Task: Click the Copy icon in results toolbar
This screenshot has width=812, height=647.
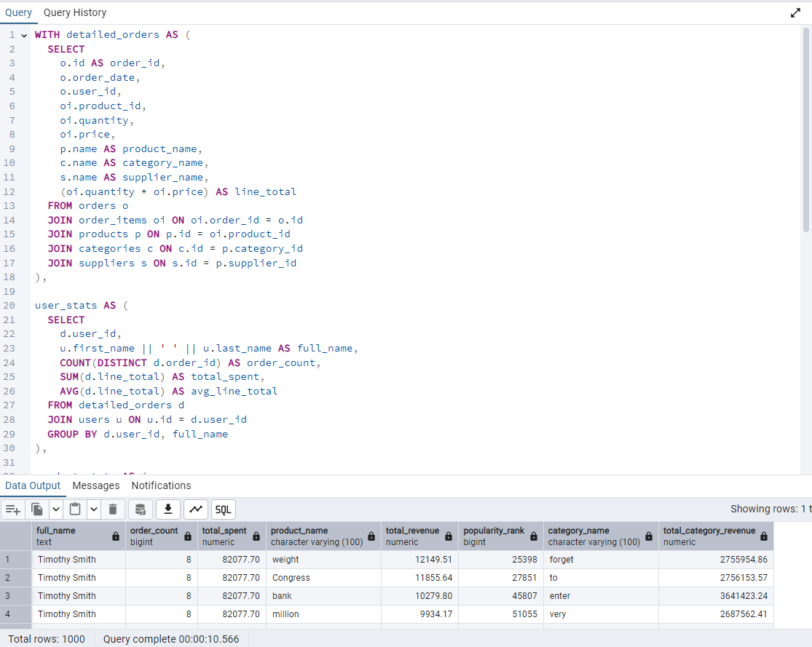Action: [38, 509]
